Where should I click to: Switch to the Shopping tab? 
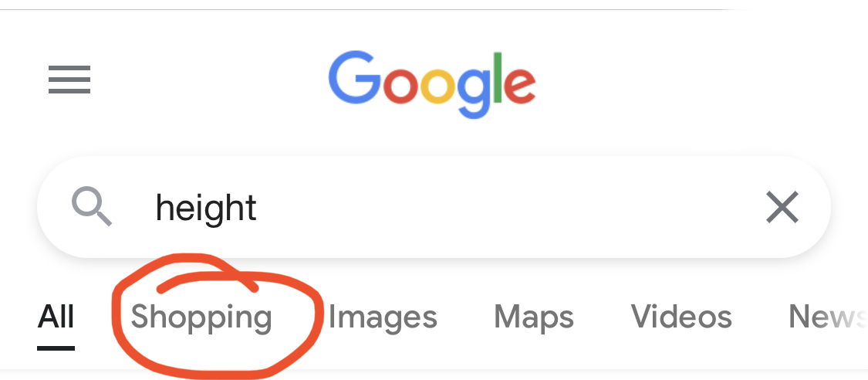pyautogui.click(x=201, y=317)
